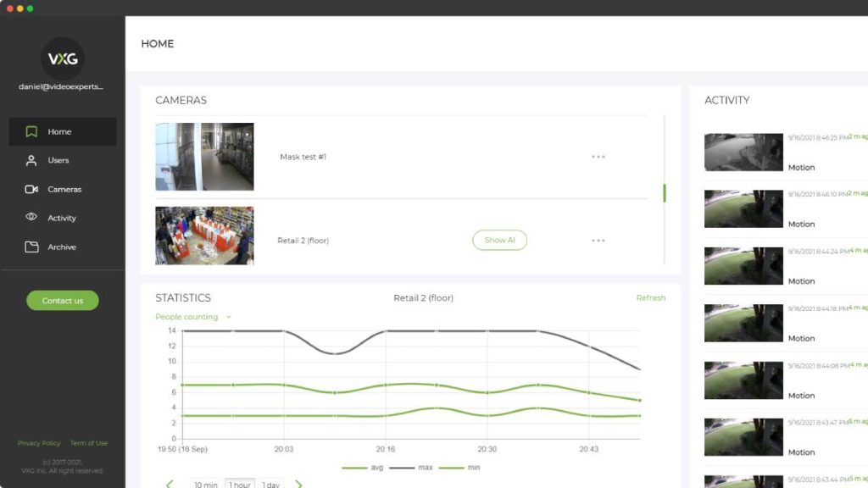Click Show AI for Retail 2 camera
This screenshot has height=488, width=868.
[x=499, y=241]
